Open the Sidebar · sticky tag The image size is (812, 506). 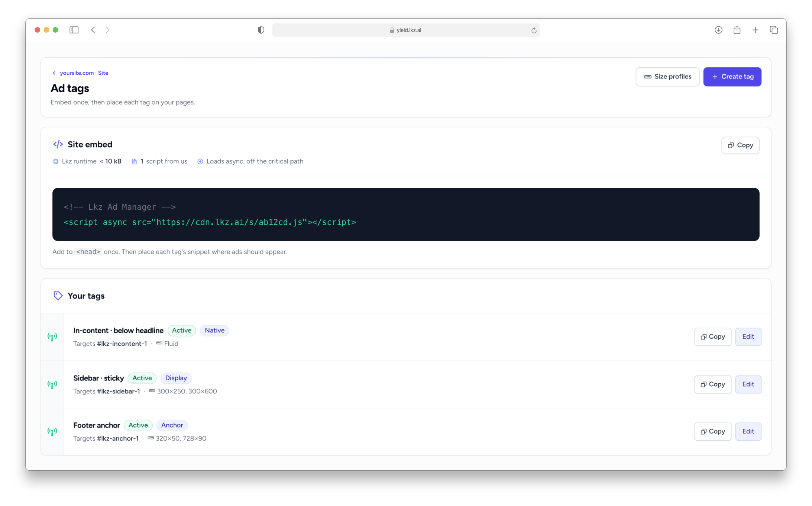98,378
